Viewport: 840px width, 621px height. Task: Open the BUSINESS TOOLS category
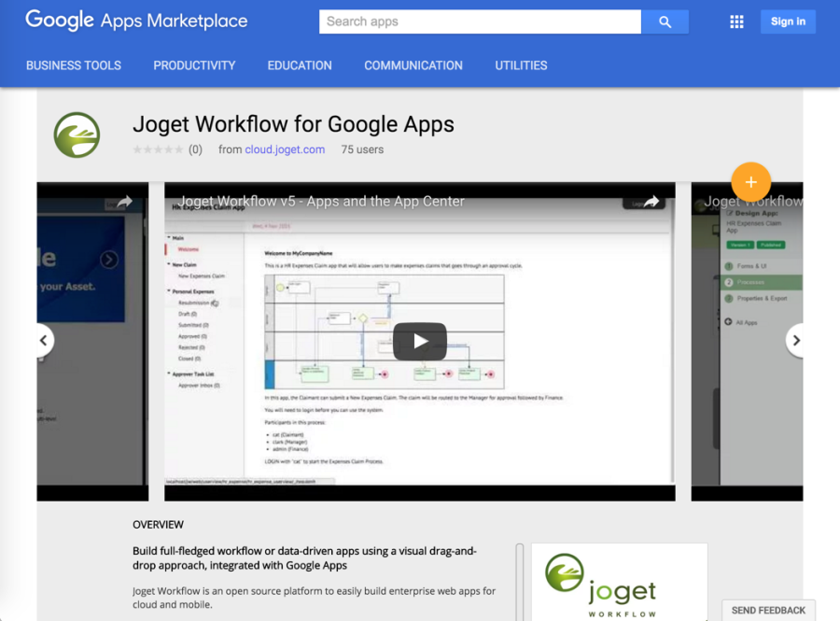pyautogui.click(x=74, y=65)
